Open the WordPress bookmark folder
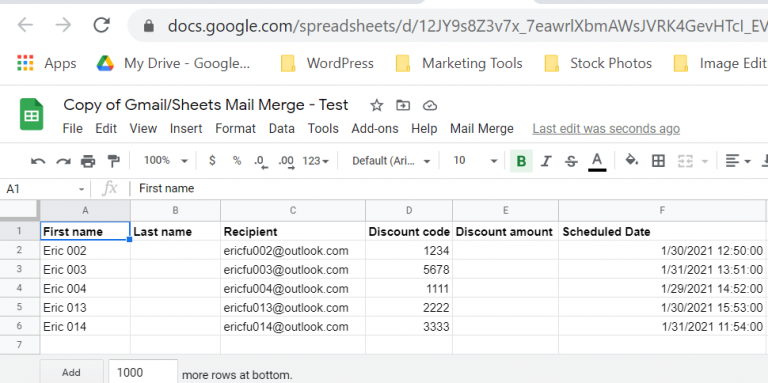This screenshot has width=768, height=383. [x=327, y=63]
